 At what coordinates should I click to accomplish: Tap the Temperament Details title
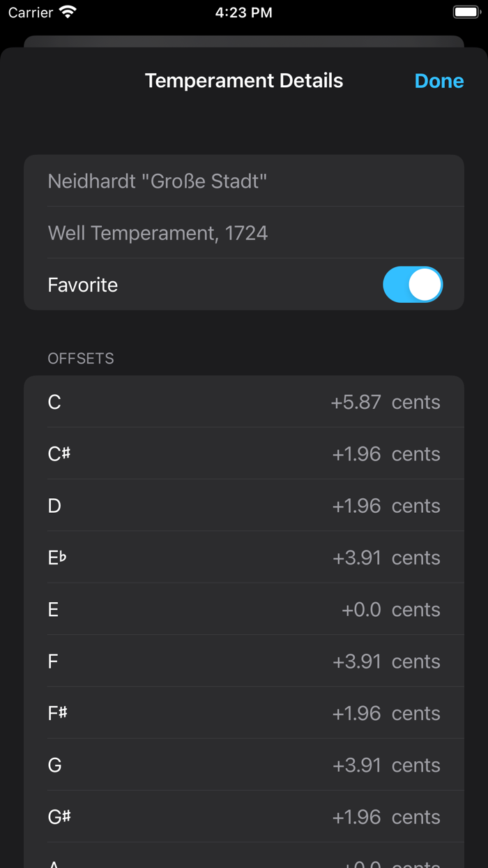(244, 80)
